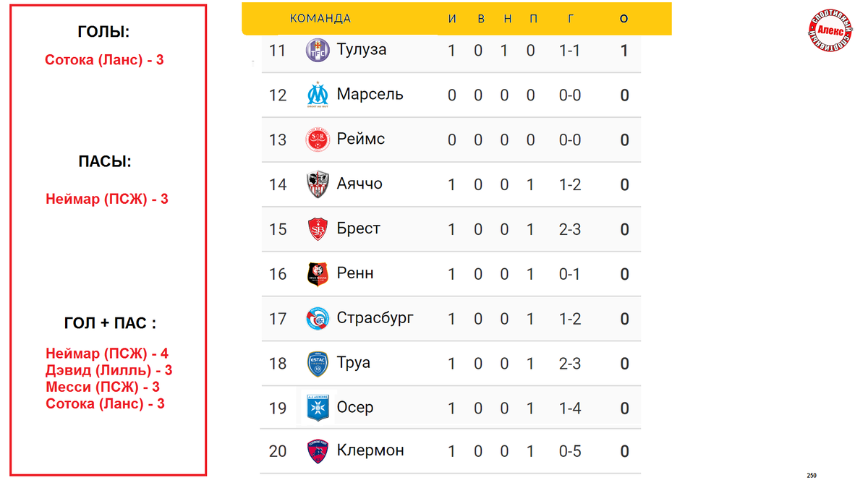
Task: Select the Марсель team name
Action: click(370, 95)
